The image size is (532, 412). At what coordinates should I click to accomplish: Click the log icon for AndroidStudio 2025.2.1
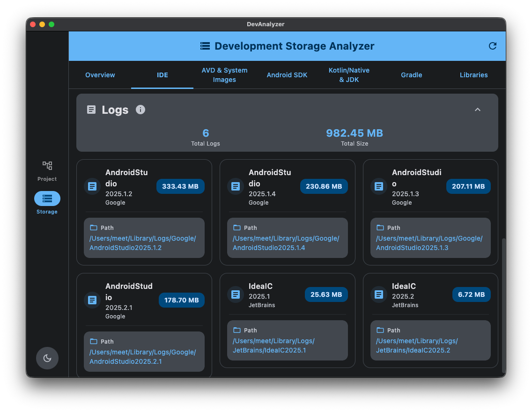point(92,300)
